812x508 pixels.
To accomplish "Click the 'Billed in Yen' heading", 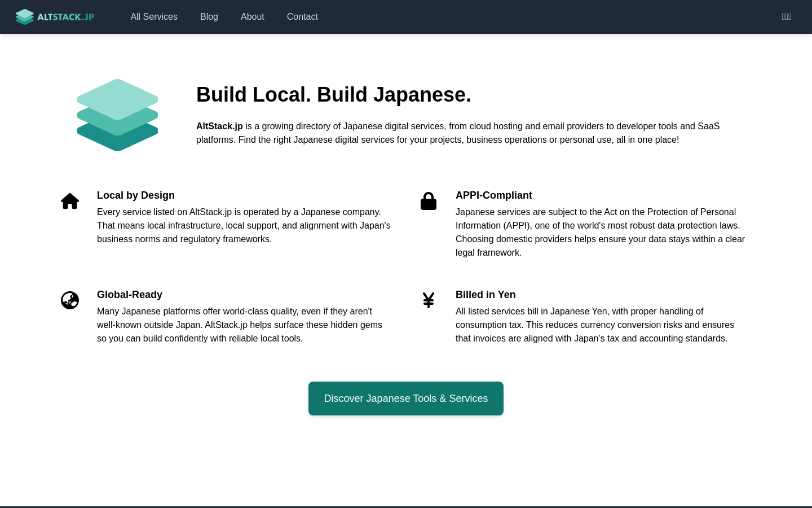I will click(486, 295).
